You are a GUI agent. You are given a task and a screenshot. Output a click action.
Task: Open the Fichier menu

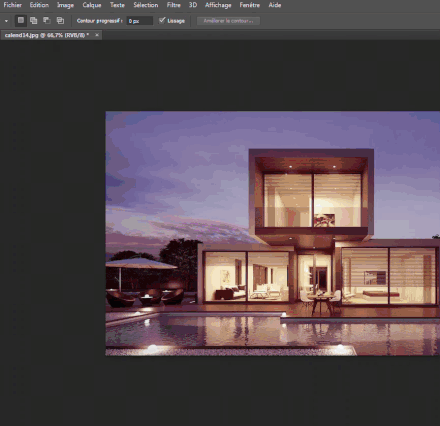pyautogui.click(x=12, y=5)
